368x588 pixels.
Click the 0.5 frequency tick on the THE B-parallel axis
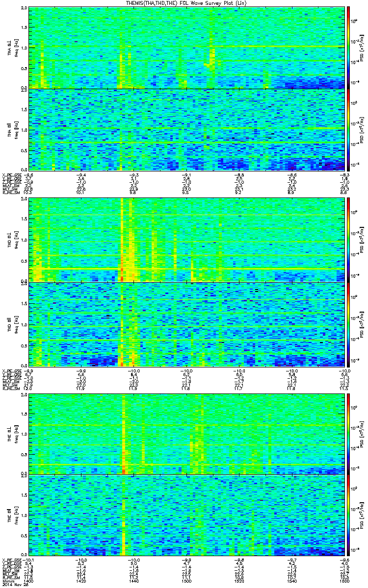[x=24, y=535]
